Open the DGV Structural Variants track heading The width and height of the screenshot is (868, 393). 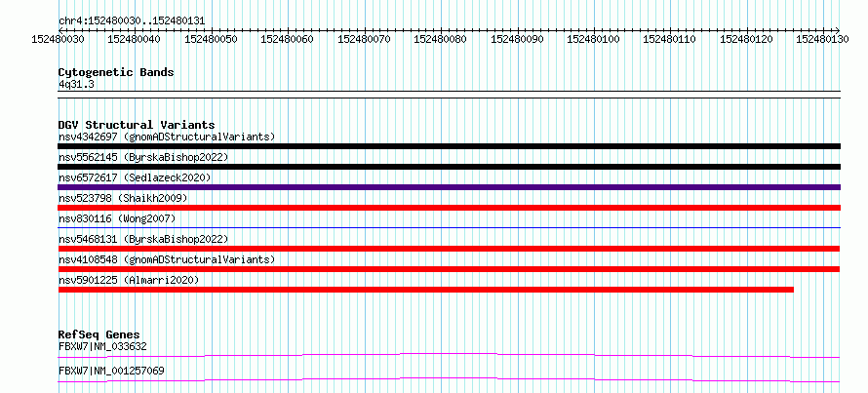click(x=137, y=125)
